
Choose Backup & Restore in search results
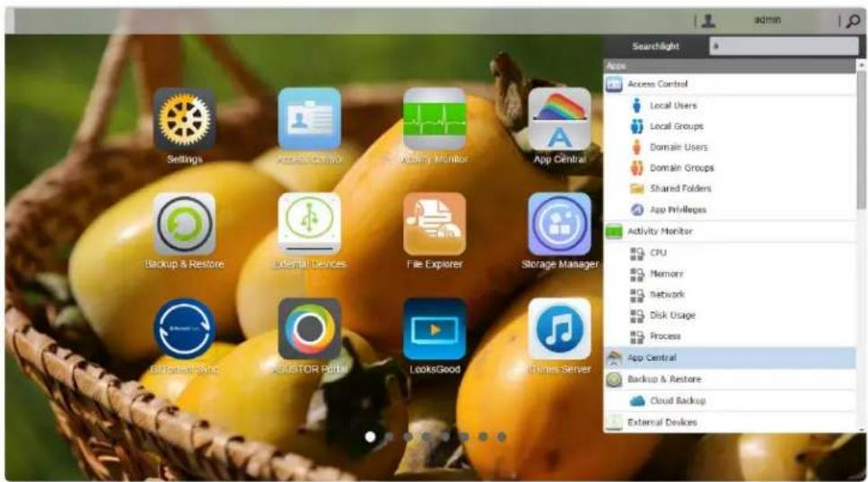(x=730, y=380)
